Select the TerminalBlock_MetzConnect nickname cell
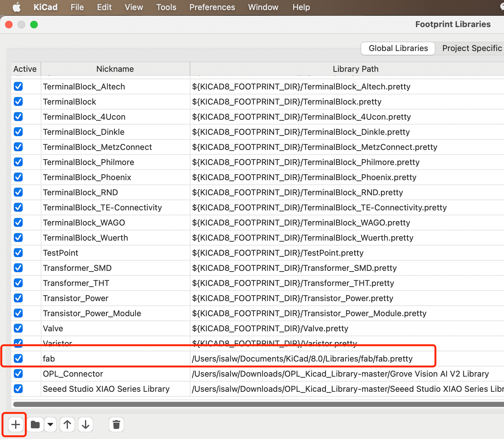This screenshot has width=504, height=439. [115, 147]
